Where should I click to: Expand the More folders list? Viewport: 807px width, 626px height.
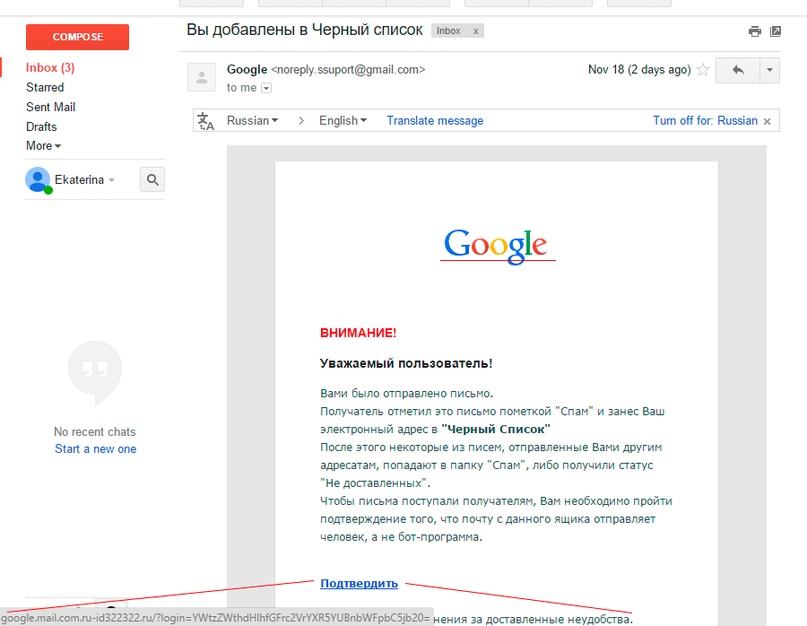(43, 146)
